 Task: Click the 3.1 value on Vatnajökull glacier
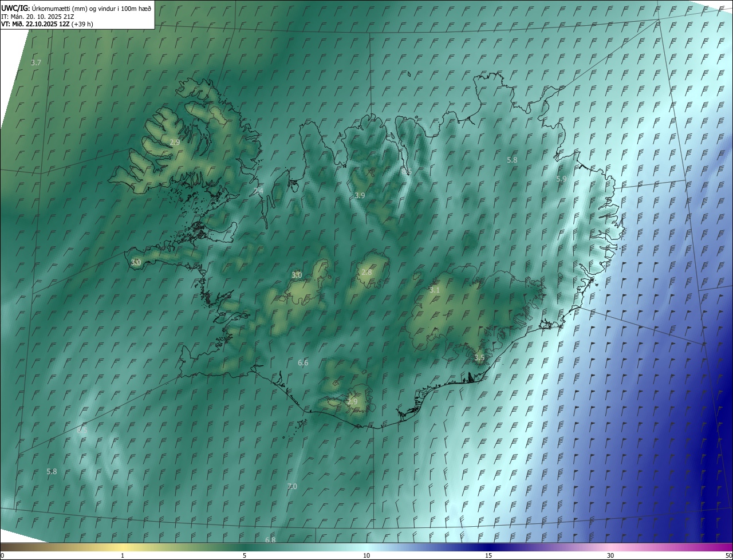tap(435, 290)
